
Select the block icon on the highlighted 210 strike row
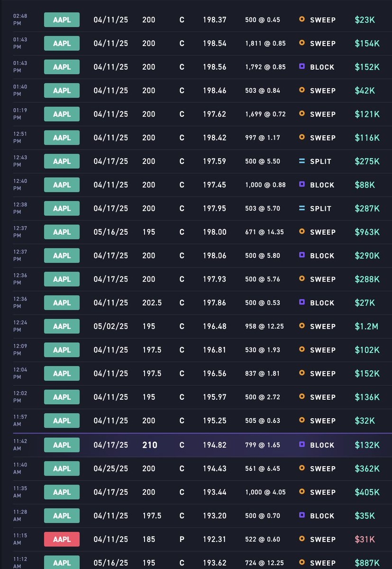pos(301,445)
